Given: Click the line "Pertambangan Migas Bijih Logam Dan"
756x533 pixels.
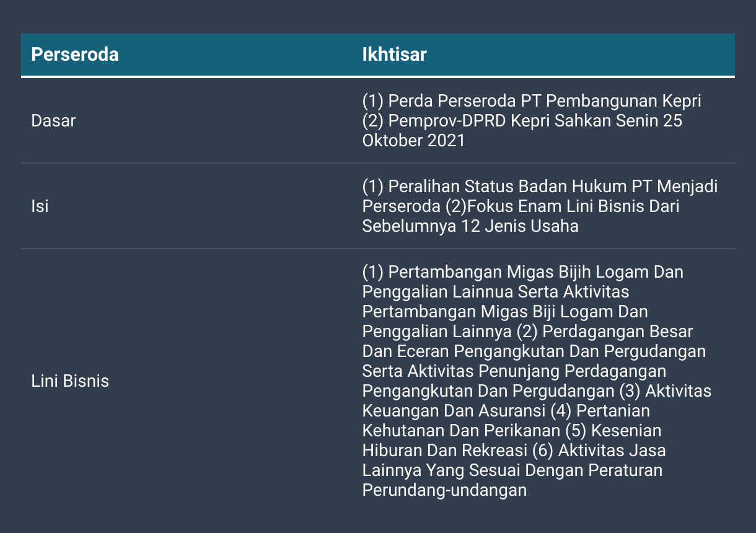Looking at the screenshot, I should pos(535,271).
